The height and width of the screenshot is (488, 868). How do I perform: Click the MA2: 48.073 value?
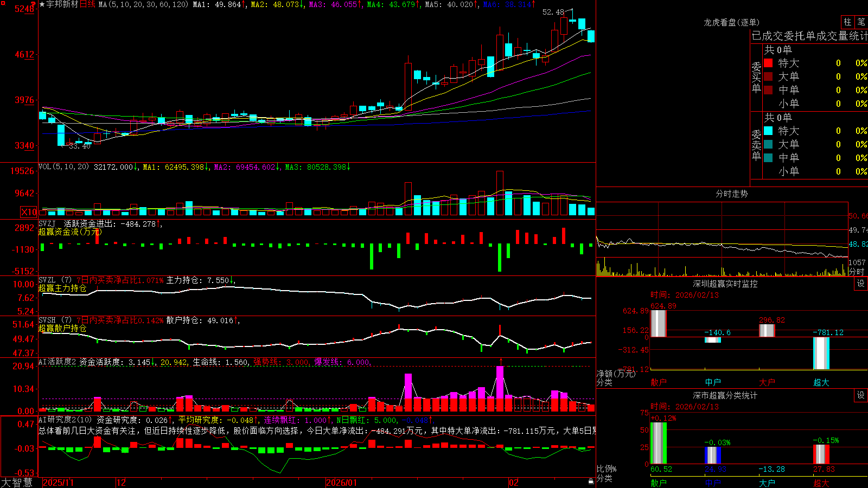click(x=275, y=4)
